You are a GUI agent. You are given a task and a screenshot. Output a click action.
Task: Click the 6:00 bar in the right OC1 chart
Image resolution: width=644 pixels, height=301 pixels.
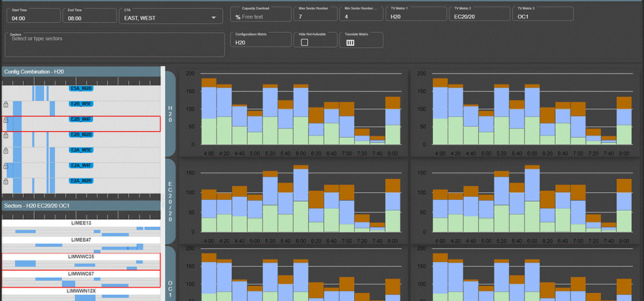533,280
